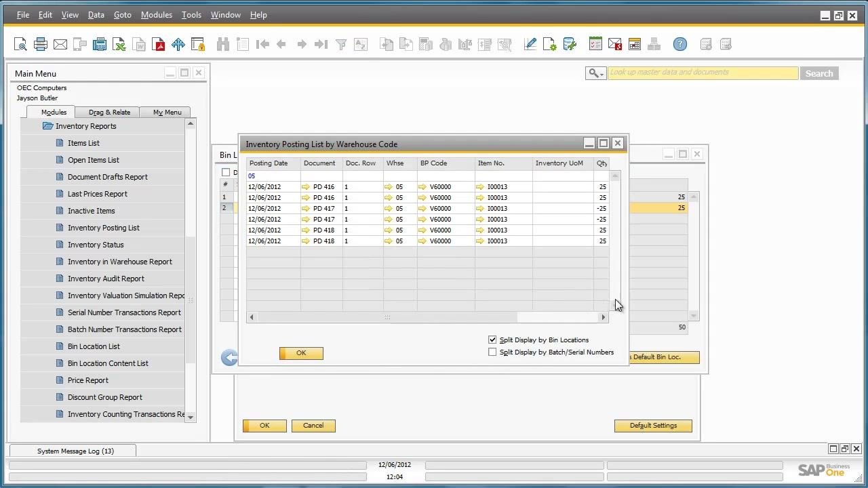Tick the checkbox in the background Bin window
Screen dimensions: 868x488
[x=226, y=172]
